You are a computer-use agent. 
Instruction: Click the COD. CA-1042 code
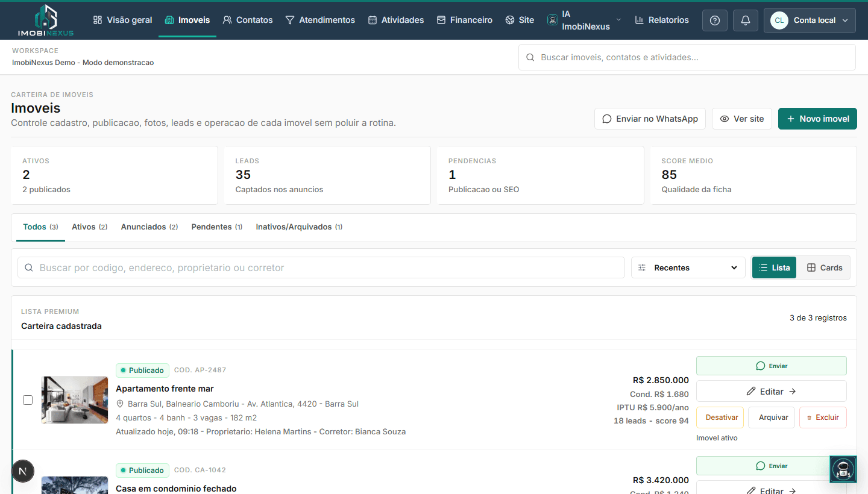pyautogui.click(x=200, y=470)
